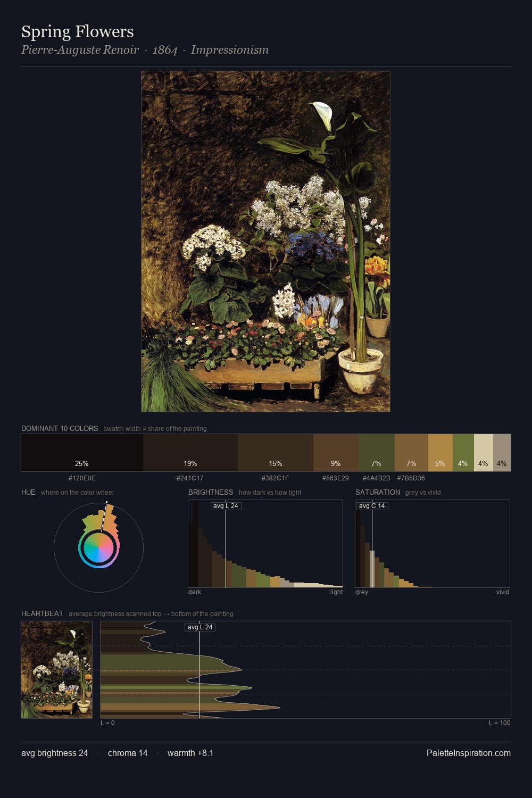Click the Pierre-Auguste Renoir 1864 Impressionism subtitle

[x=145, y=50]
